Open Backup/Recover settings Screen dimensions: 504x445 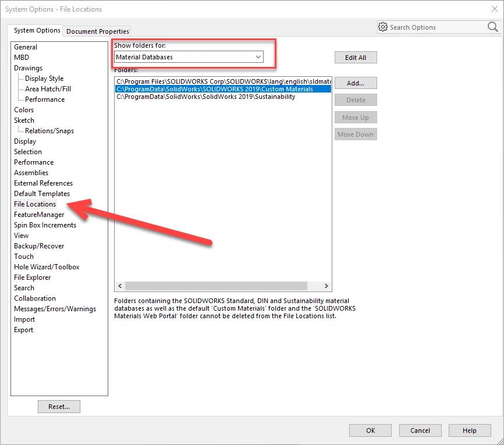pyautogui.click(x=39, y=245)
